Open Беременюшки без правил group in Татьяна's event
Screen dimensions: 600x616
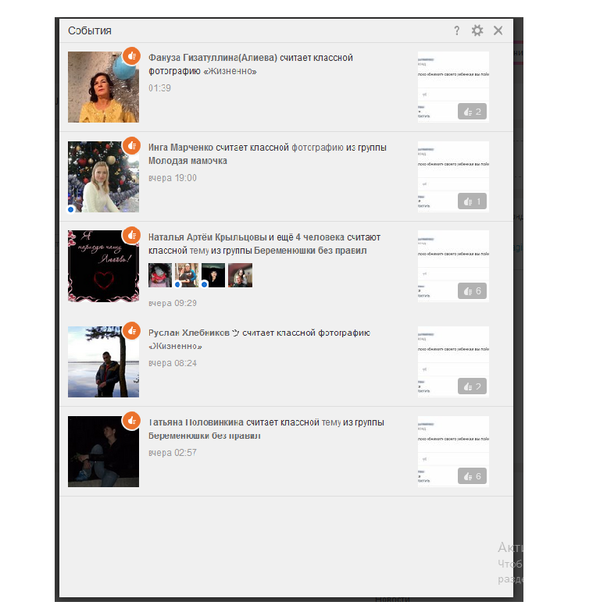pyautogui.click(x=204, y=437)
